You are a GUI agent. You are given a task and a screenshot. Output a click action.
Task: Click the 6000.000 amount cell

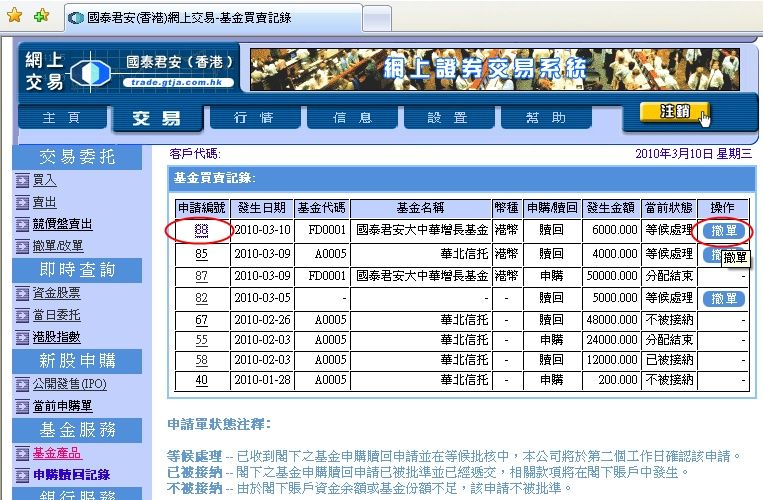pyautogui.click(x=611, y=230)
